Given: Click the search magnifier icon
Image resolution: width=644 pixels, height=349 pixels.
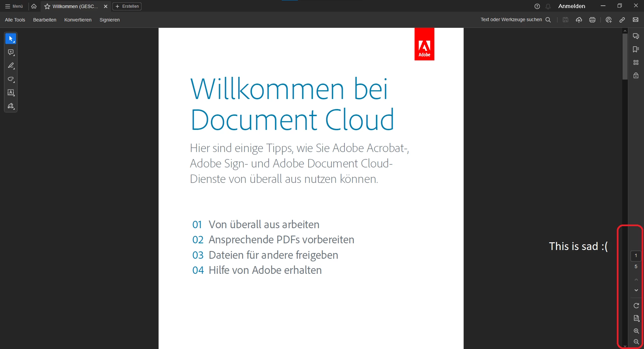Looking at the screenshot, I should (548, 20).
